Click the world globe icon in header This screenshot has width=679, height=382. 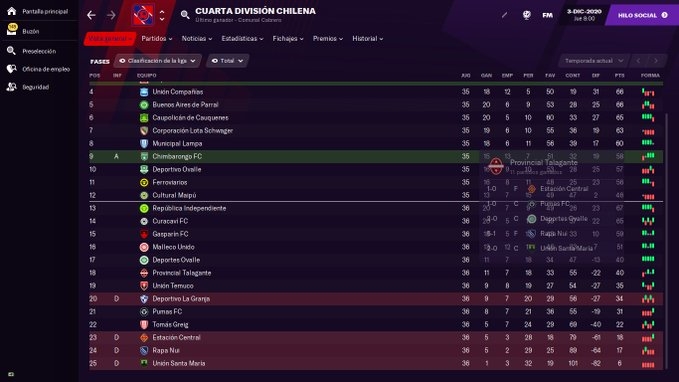(527, 15)
